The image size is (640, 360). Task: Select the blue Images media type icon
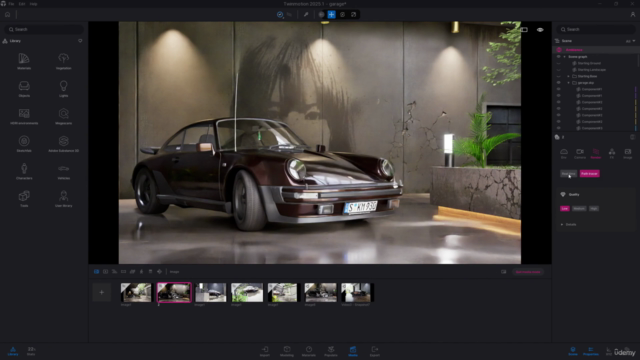[x=96, y=271]
